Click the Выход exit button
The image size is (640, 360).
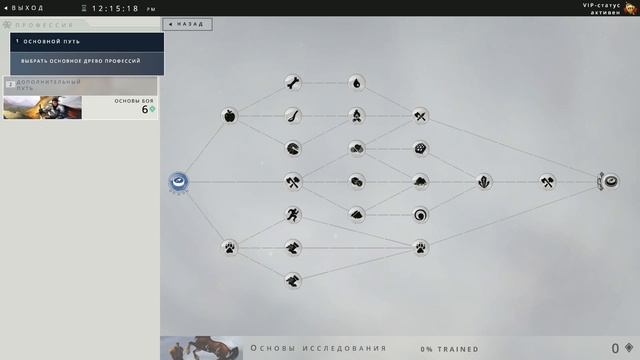click(x=24, y=8)
